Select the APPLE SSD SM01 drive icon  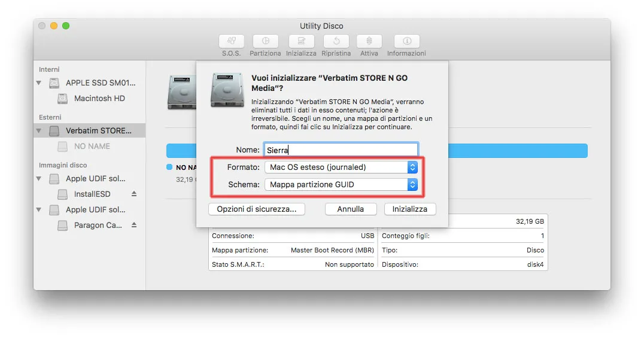(x=54, y=83)
